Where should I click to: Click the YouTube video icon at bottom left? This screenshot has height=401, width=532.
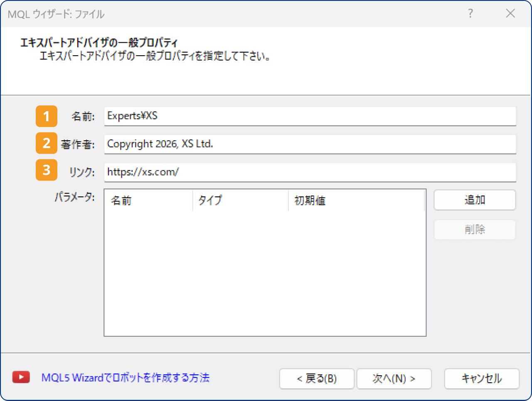21,377
